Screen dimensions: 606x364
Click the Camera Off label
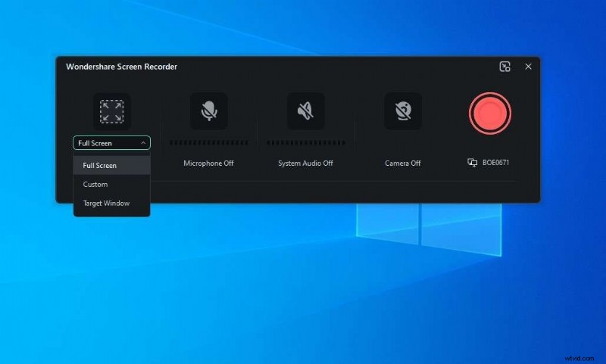click(x=402, y=163)
